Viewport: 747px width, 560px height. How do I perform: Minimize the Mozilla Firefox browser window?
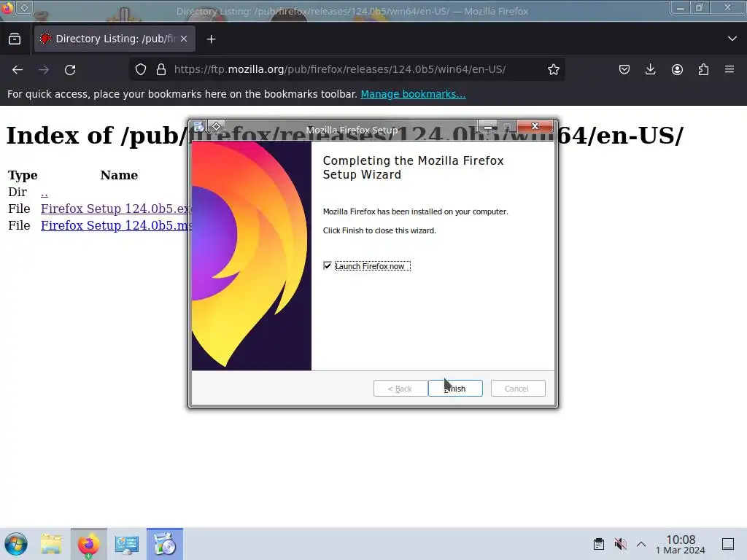pos(681,7)
